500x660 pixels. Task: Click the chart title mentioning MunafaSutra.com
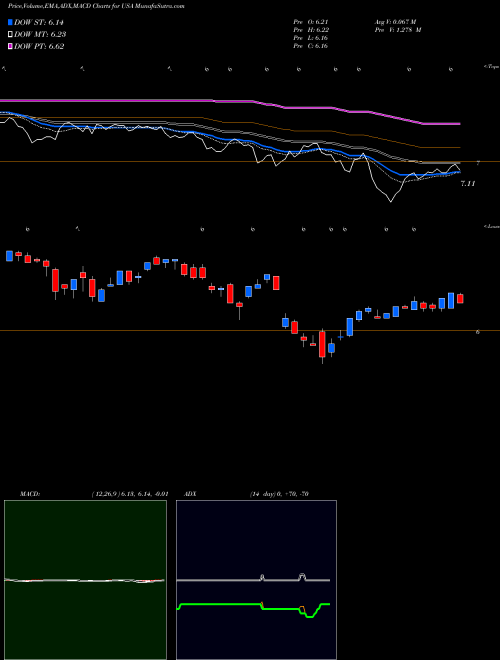[x=96, y=6]
